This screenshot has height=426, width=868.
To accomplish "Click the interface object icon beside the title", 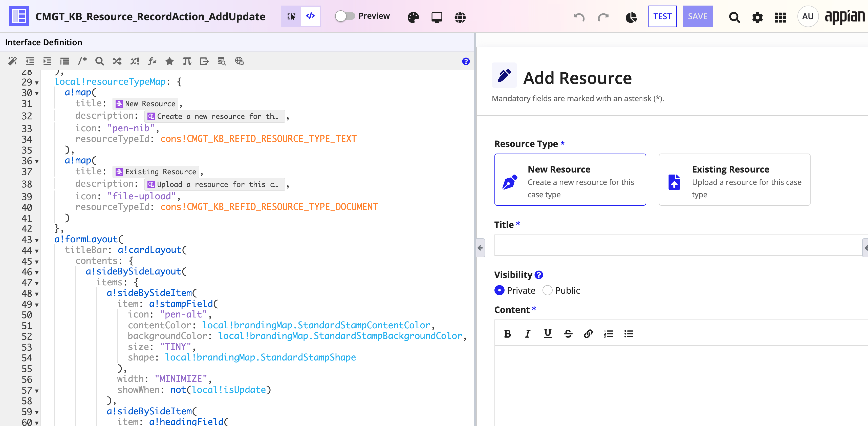I will coord(18,16).
